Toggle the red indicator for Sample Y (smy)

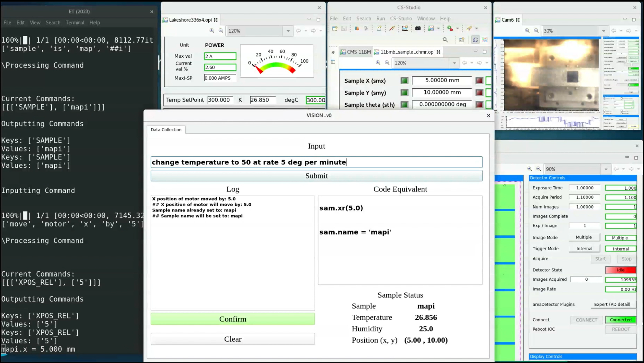tap(479, 93)
